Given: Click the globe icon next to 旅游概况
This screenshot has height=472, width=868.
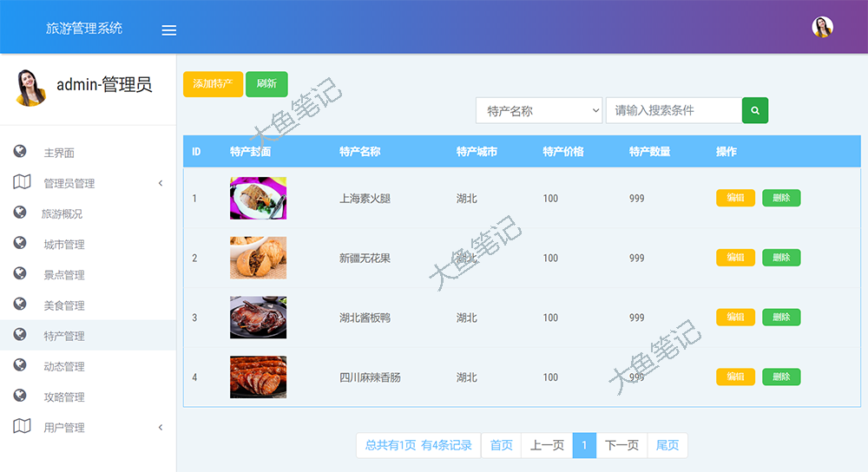Looking at the screenshot, I should (x=20, y=212).
